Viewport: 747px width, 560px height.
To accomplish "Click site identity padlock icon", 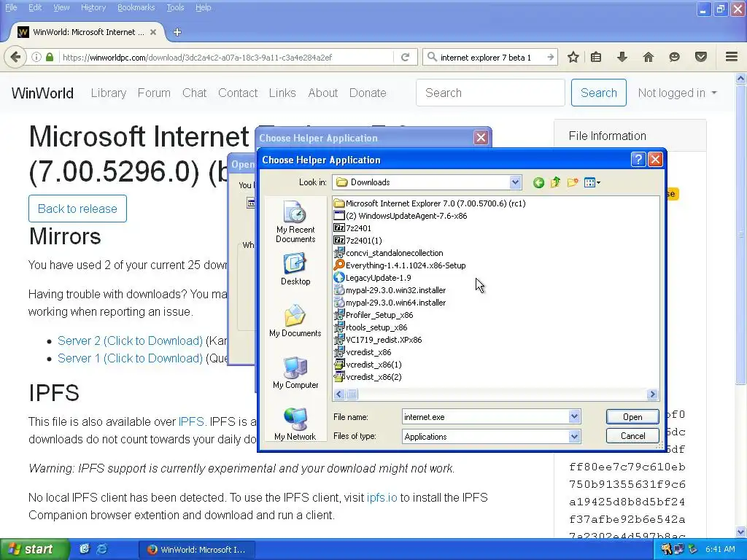I will tap(50, 57).
